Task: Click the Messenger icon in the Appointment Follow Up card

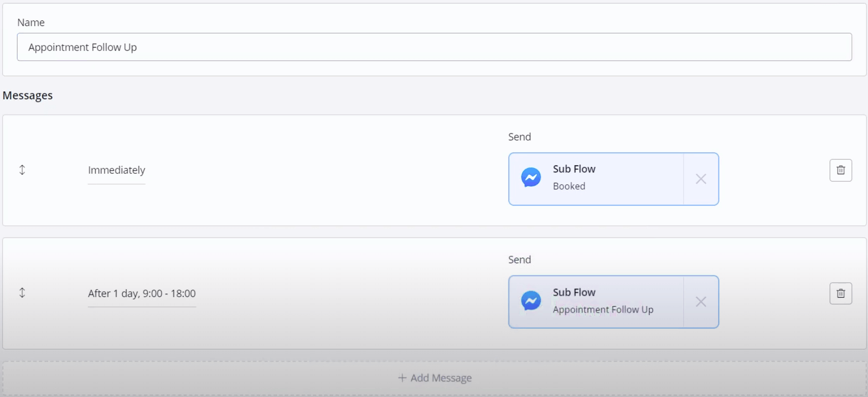Action: 531,301
